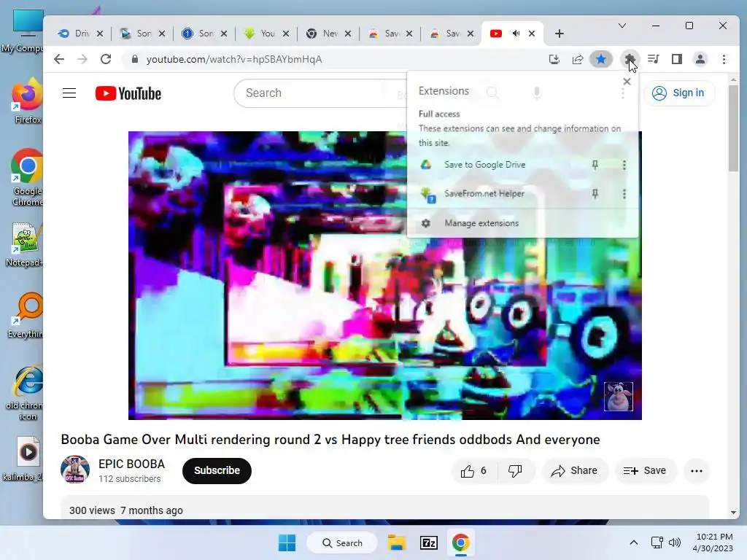Open more actions ellipsis under video

click(697, 471)
